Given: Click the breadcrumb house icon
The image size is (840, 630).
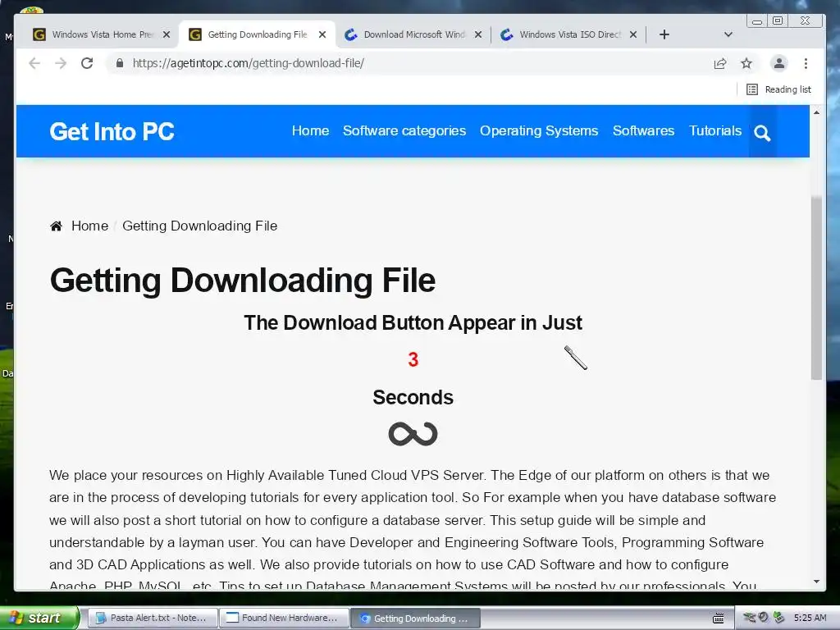Looking at the screenshot, I should click(x=57, y=226).
